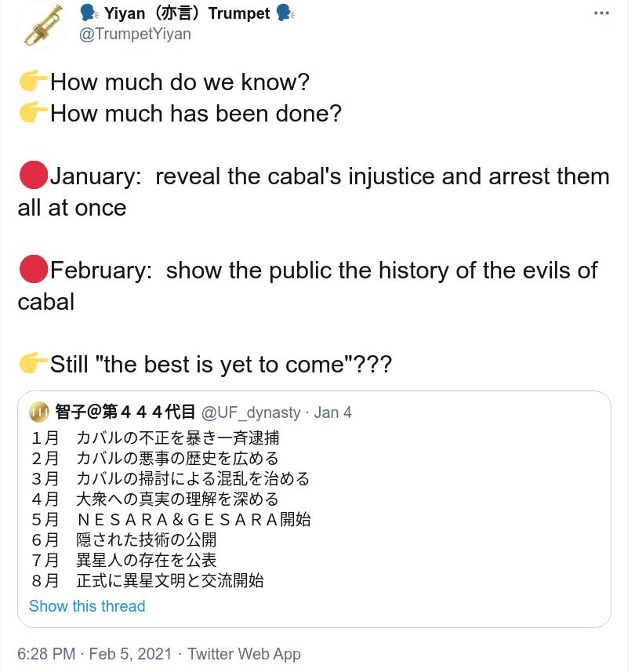Click pointing hand emoji before Still the best
Viewport: 635px width, 672px height.
[33, 363]
